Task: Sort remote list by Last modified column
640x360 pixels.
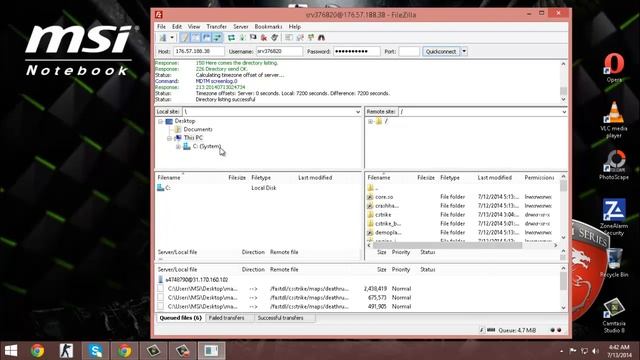Action: [494, 178]
